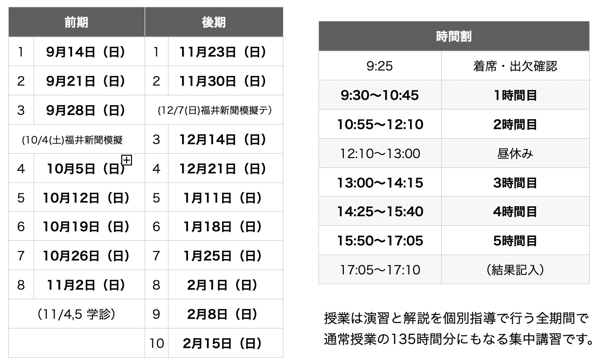Click the 着席・出欠確認 cell

pos(515,66)
